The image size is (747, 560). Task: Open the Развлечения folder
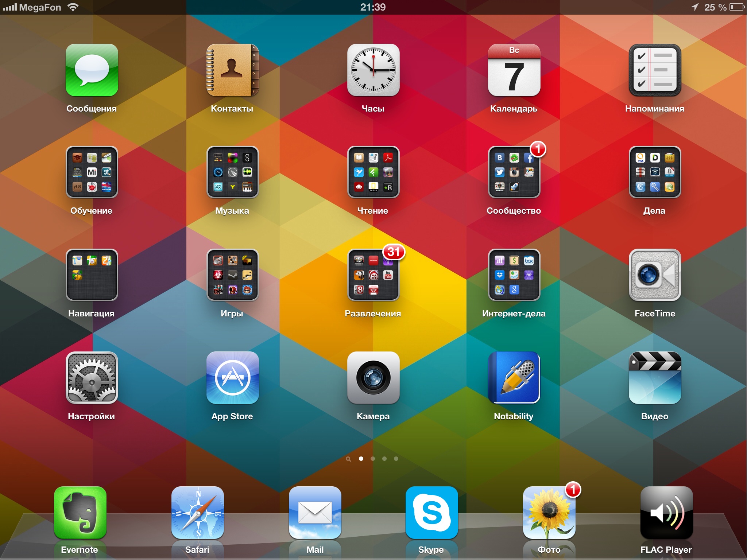[x=373, y=275]
